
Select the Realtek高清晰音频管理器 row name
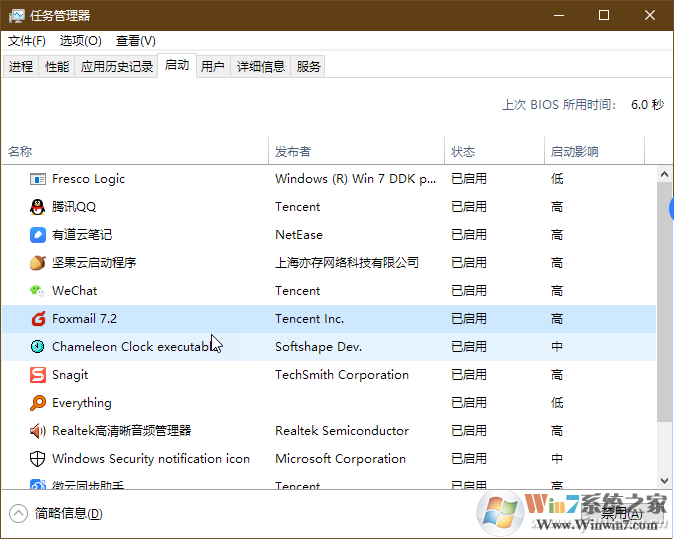(122, 431)
